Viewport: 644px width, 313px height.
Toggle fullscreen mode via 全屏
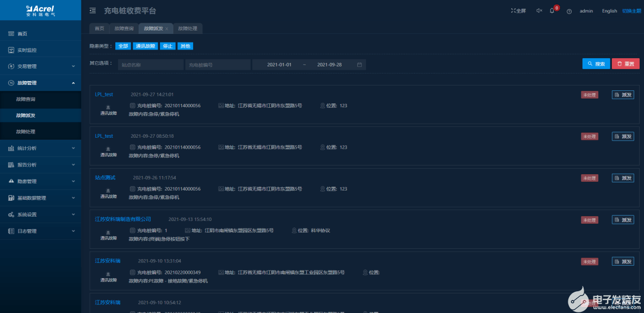518,11
